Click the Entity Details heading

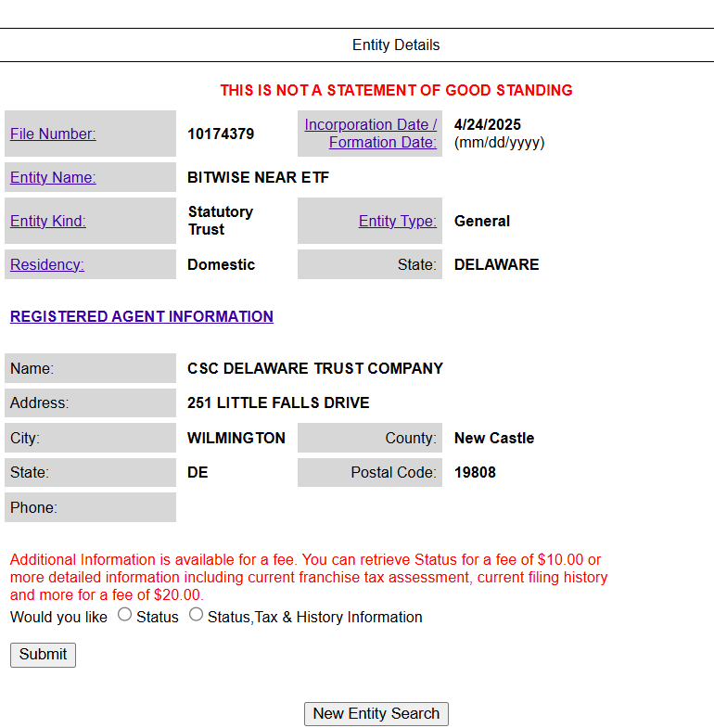click(396, 45)
